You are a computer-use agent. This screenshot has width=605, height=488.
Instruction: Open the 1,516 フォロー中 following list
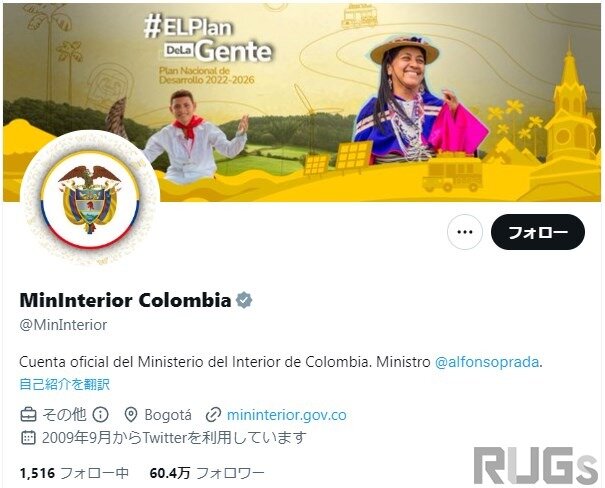(x=74, y=473)
